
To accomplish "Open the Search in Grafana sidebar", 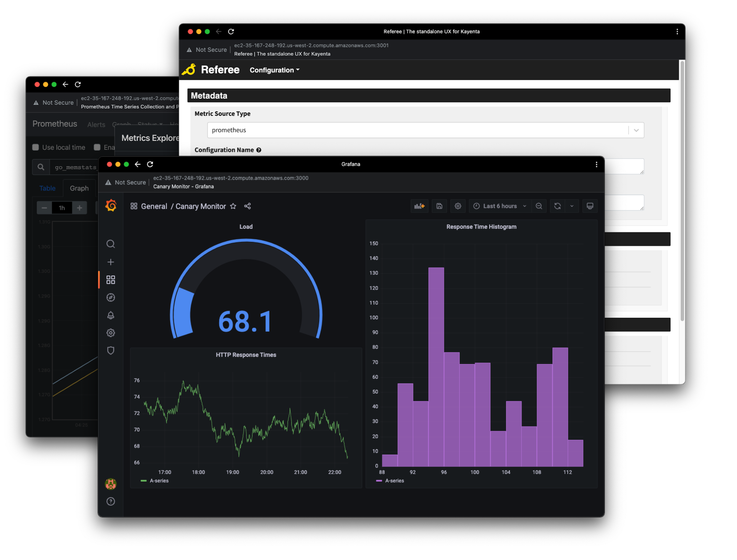I will 110,244.
